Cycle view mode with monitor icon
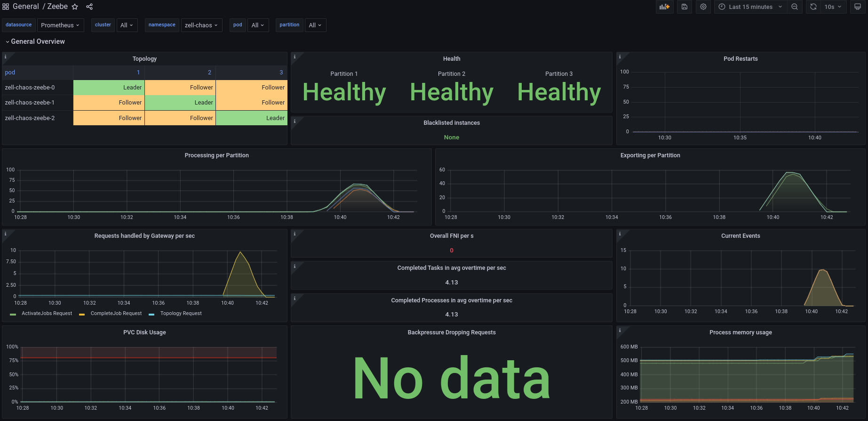This screenshot has height=421, width=868. (x=858, y=7)
